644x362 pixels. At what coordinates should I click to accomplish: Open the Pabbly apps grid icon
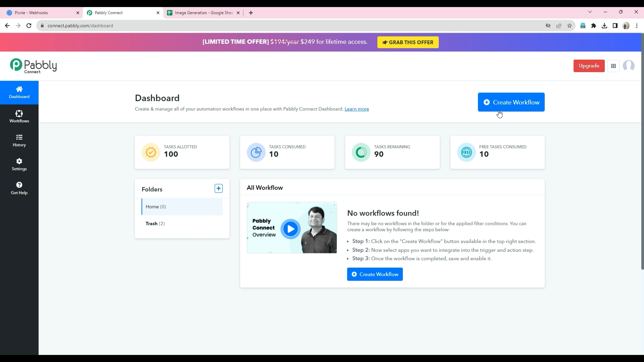click(x=613, y=66)
